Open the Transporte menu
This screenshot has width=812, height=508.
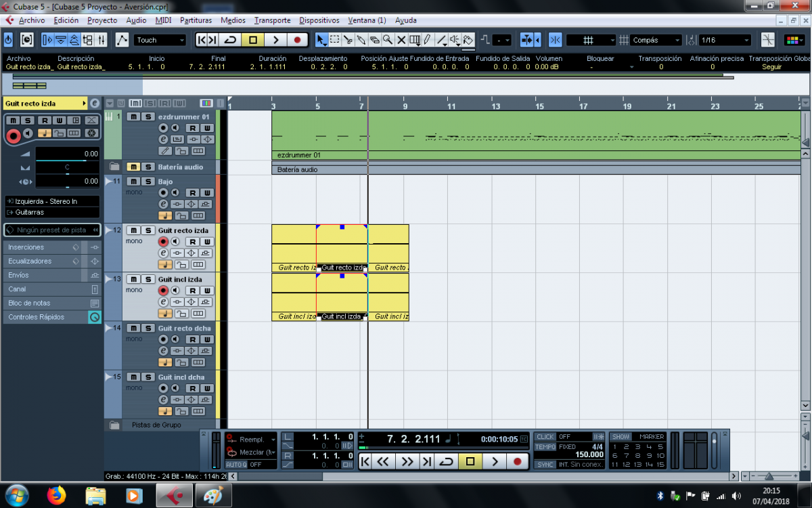coord(272,20)
